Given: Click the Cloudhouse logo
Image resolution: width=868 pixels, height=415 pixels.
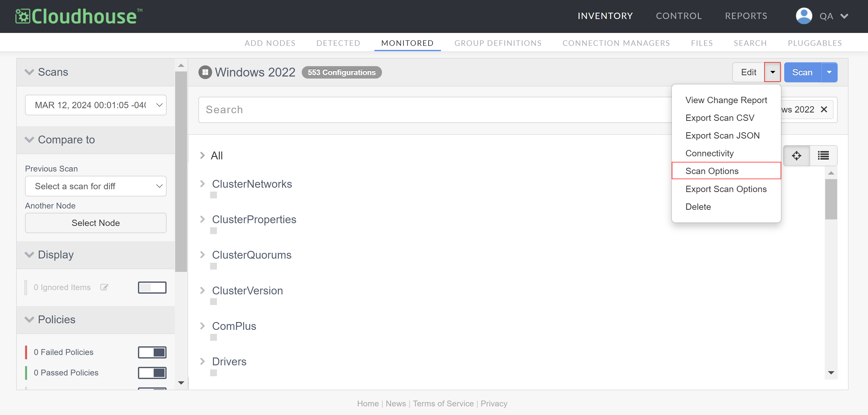Looking at the screenshot, I should pyautogui.click(x=79, y=16).
